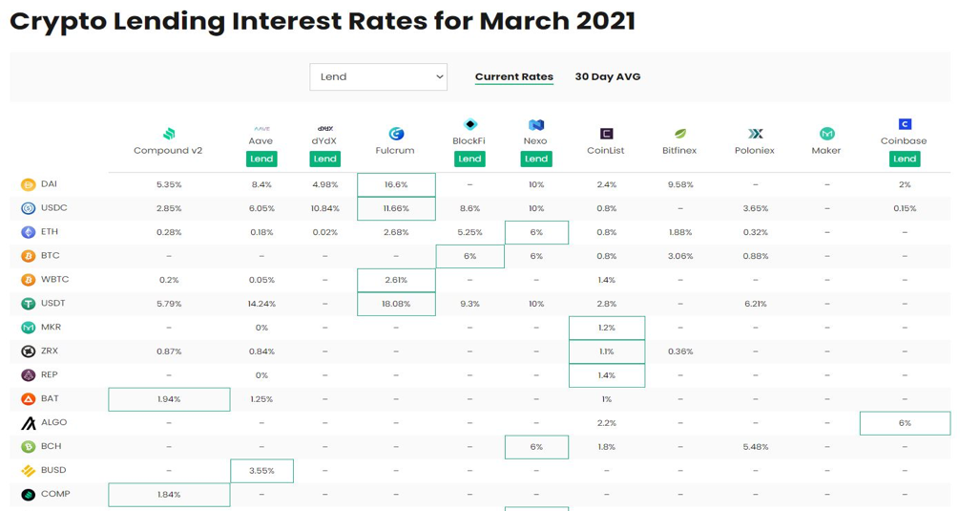Select the highlighted 6% ALGO Coinbase rate
The width and height of the screenshot is (980, 511).
tap(905, 423)
